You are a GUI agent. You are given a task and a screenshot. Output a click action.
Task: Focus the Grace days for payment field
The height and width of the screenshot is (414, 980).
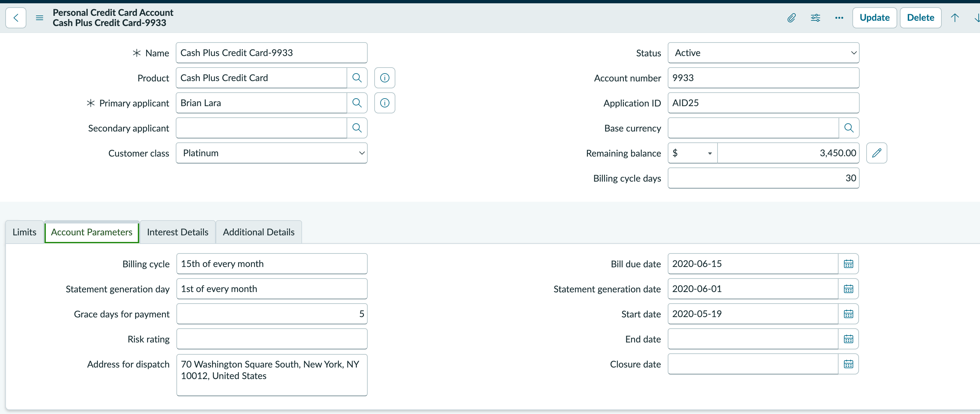click(272, 314)
